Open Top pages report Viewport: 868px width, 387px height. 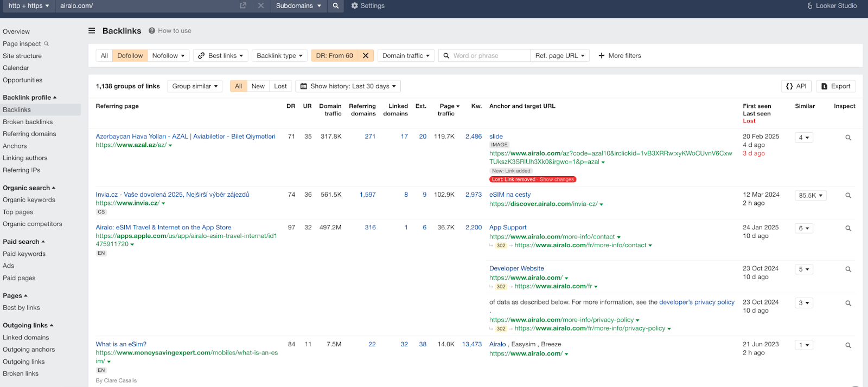(18, 212)
